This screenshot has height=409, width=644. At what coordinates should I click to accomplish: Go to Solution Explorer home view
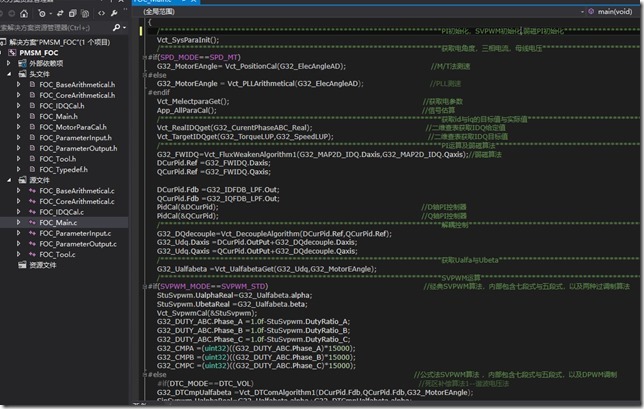pyautogui.click(x=24, y=14)
